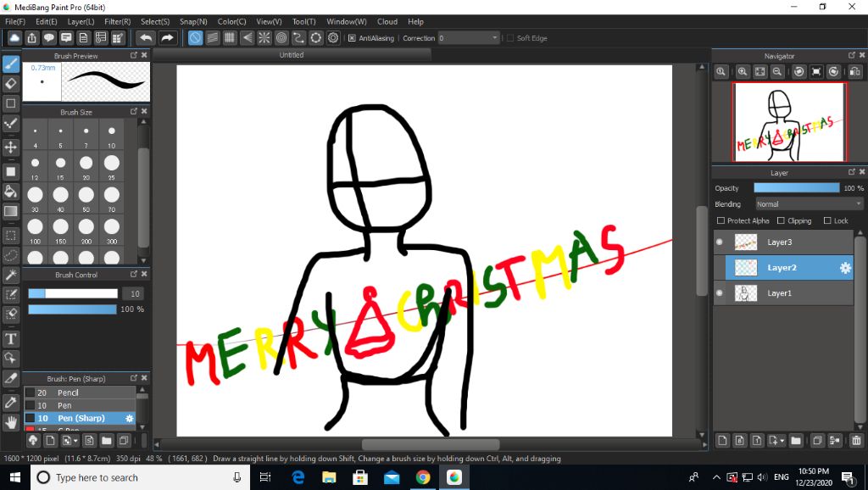Select the Text tool

[x=10, y=339]
